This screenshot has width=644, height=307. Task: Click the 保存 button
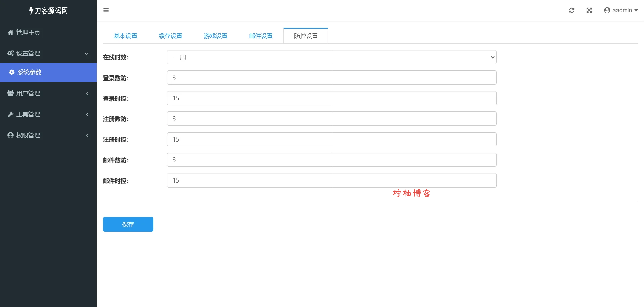(x=128, y=224)
